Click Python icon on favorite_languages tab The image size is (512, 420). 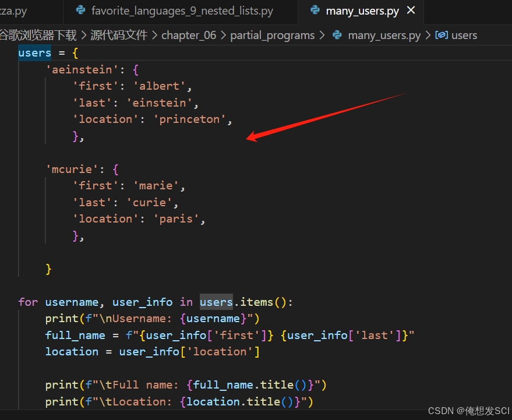pyautogui.click(x=80, y=10)
